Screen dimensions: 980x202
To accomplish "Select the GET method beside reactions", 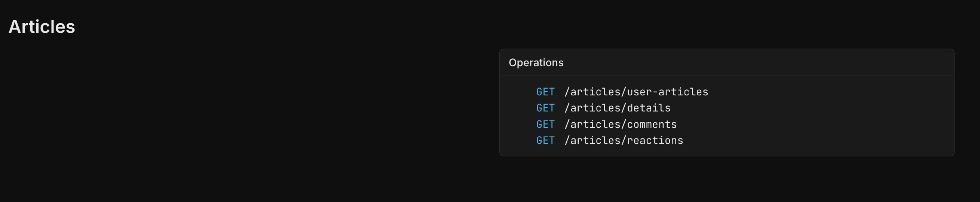I will click(x=545, y=140).
